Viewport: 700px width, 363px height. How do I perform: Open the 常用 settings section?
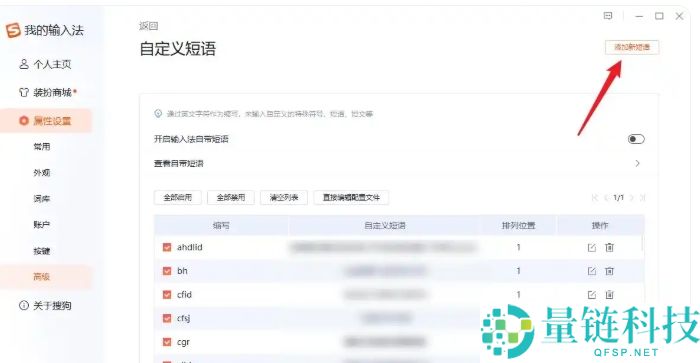pos(42,146)
